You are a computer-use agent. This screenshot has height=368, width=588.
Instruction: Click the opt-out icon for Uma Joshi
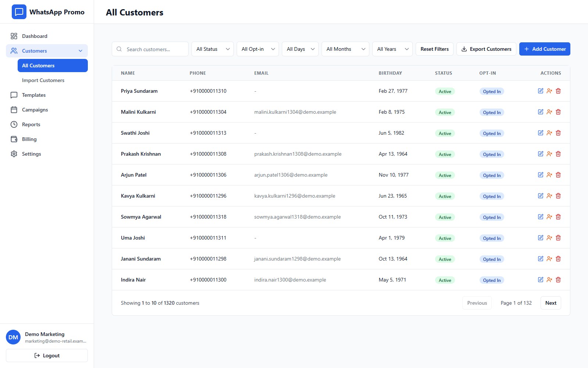(x=549, y=238)
